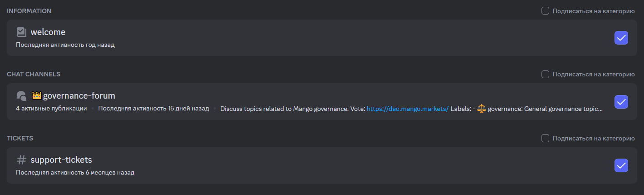The width and height of the screenshot is (644, 195).
Task: Tick the TICKETS category subscribe checkbox
Action: click(x=545, y=138)
